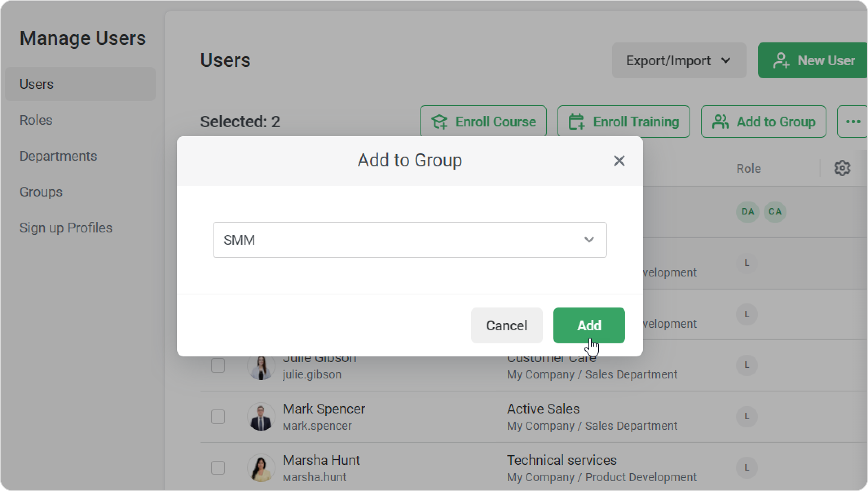Expand the SMM group dropdown

[x=410, y=240]
